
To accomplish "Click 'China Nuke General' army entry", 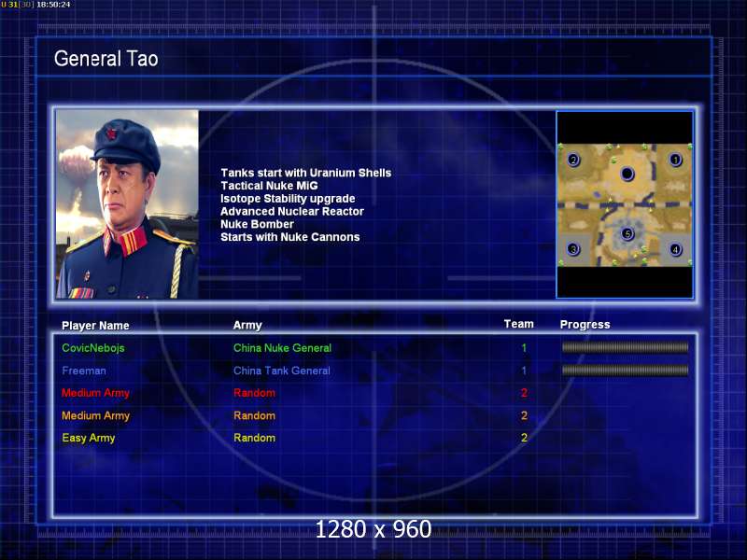I will coord(283,348).
